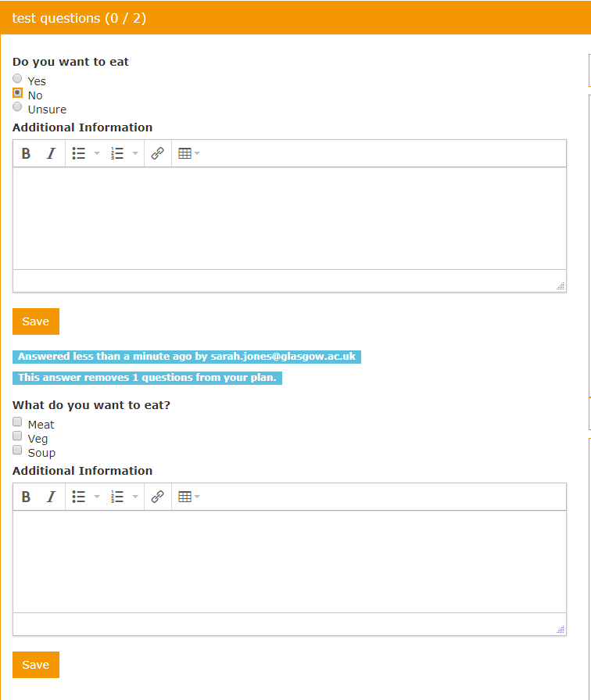Select the Yes radio button
Viewport: 591px width, 700px height.
tap(17, 78)
